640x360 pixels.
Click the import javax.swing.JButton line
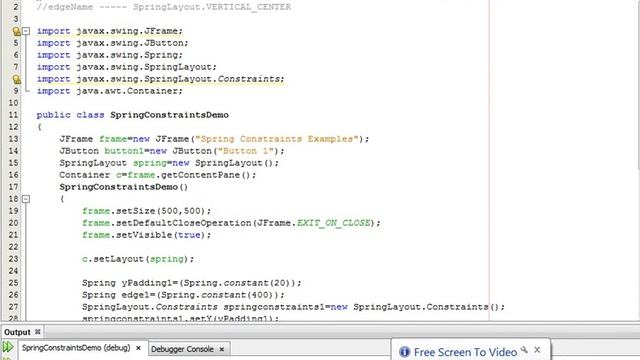click(x=112, y=43)
